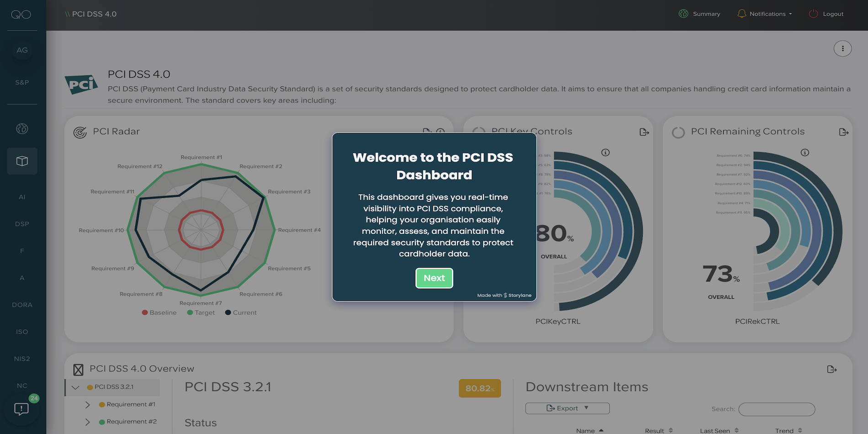Open the globe icon in sidebar
The width and height of the screenshot is (868, 434).
click(x=22, y=129)
